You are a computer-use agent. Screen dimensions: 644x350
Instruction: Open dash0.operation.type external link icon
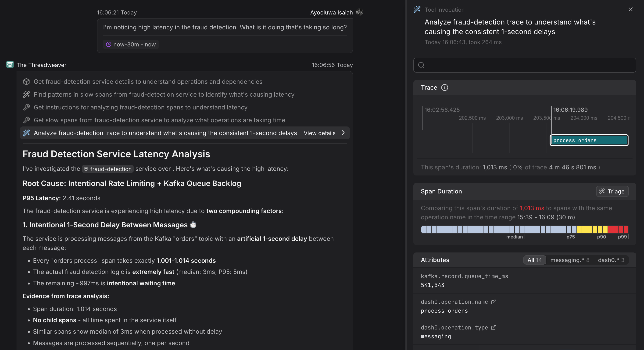tap(494, 328)
